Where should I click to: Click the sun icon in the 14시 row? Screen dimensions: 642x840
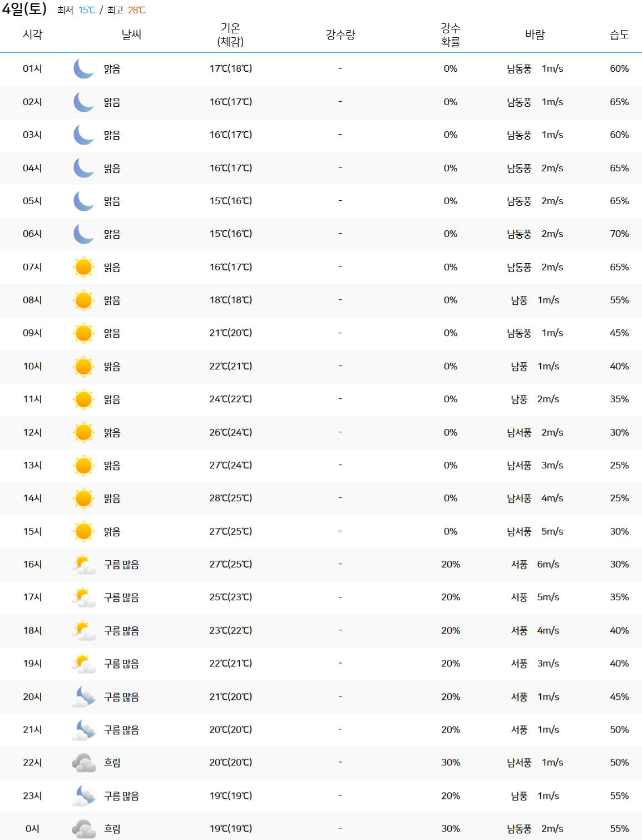[83, 498]
